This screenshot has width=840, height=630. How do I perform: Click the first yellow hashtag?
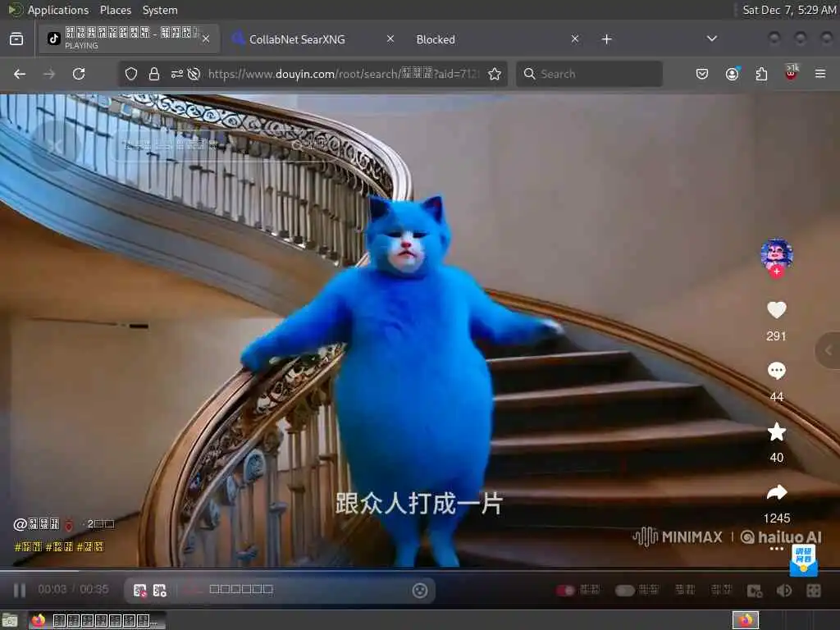coord(28,547)
